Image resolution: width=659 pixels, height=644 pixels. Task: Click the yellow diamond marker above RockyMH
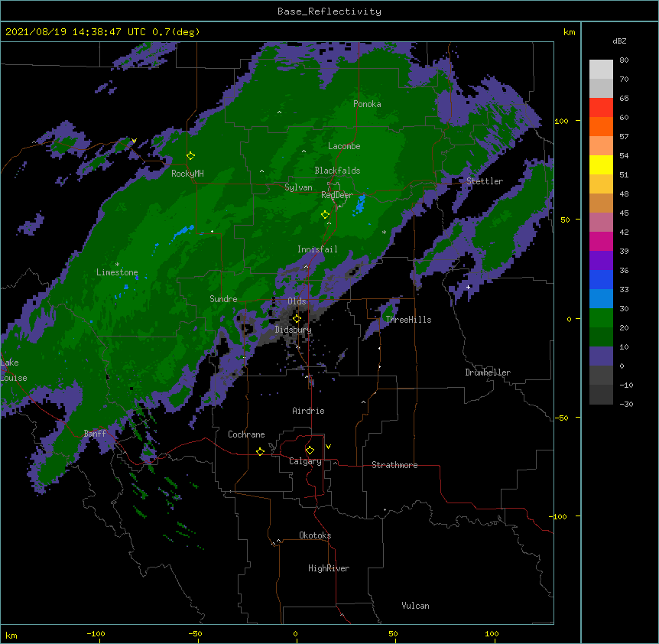click(190, 156)
